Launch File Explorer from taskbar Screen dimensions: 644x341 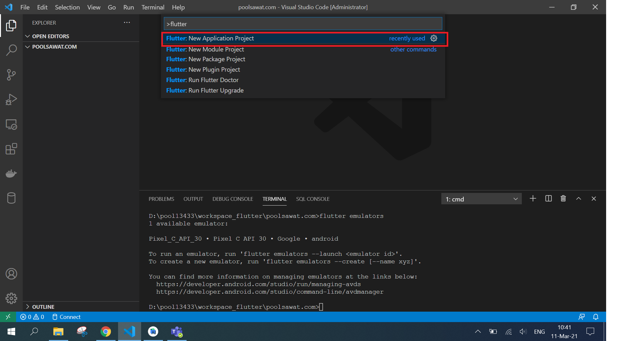point(58,332)
